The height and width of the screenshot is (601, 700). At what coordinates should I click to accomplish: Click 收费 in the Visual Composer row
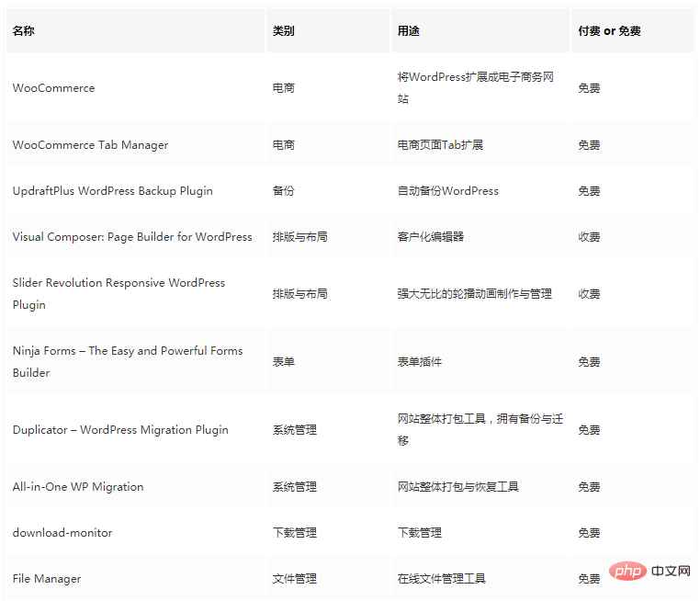coord(589,237)
